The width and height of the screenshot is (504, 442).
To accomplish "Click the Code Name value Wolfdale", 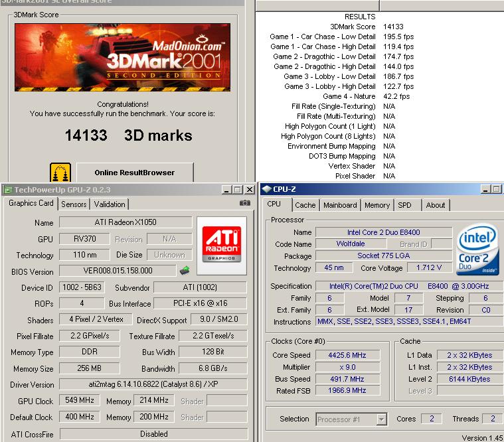I will [x=351, y=244].
